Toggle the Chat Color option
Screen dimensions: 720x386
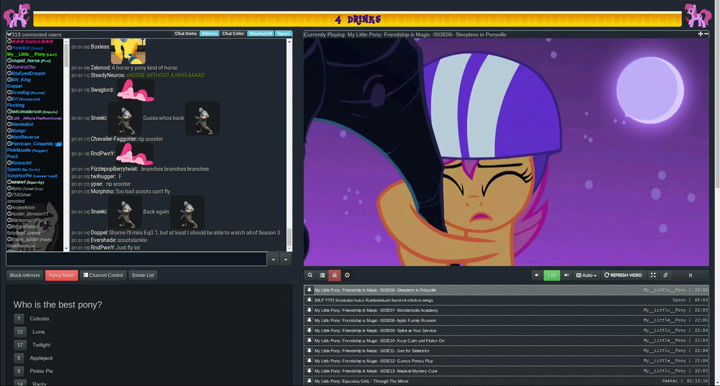click(233, 34)
